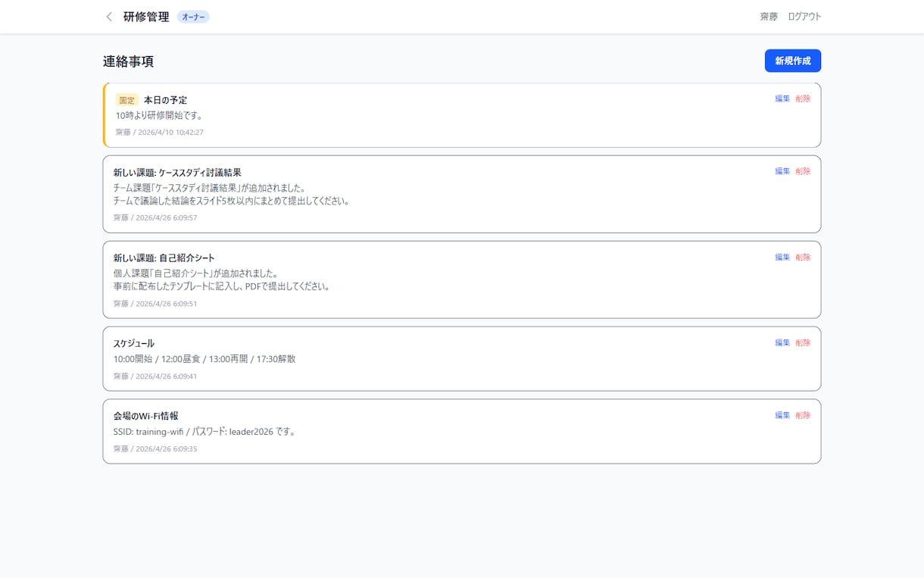
Task: Edit the スケジュール announcement
Action: click(x=782, y=343)
